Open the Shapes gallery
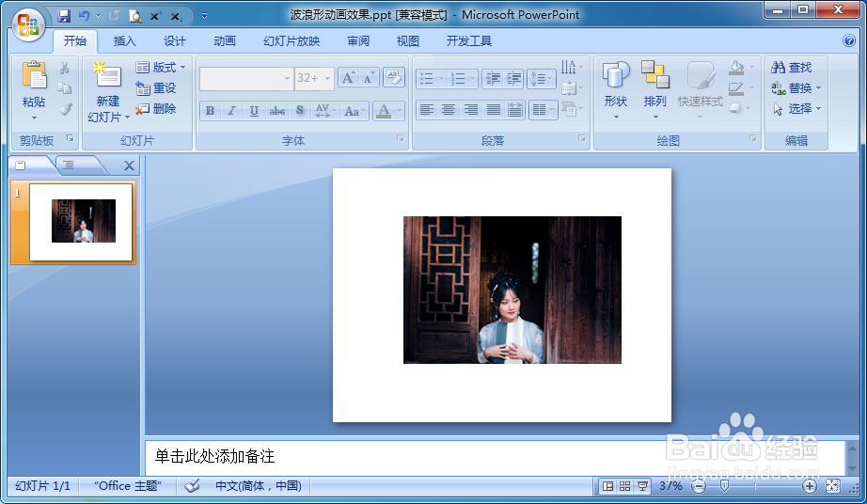This screenshot has width=867, height=504. (615, 90)
